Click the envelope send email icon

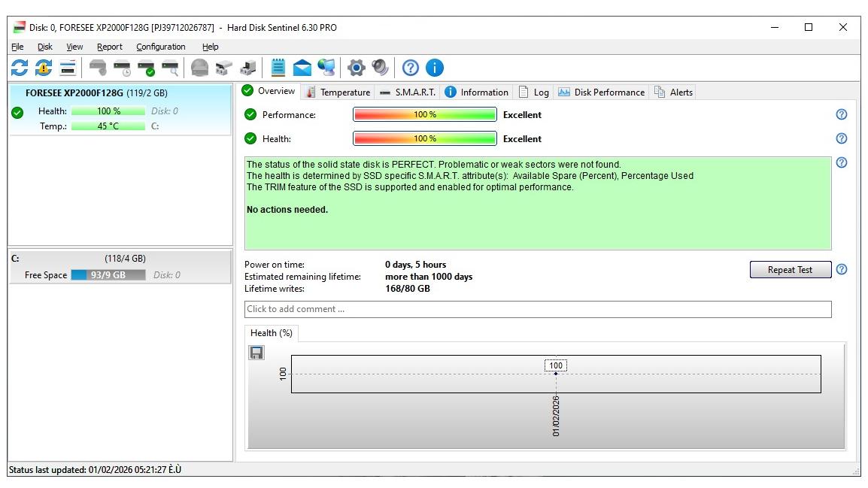coord(302,68)
